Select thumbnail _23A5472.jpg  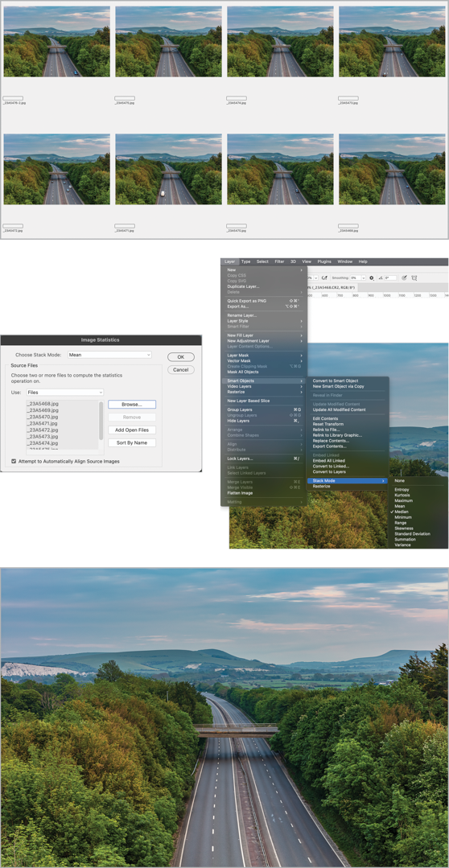[x=56, y=169]
